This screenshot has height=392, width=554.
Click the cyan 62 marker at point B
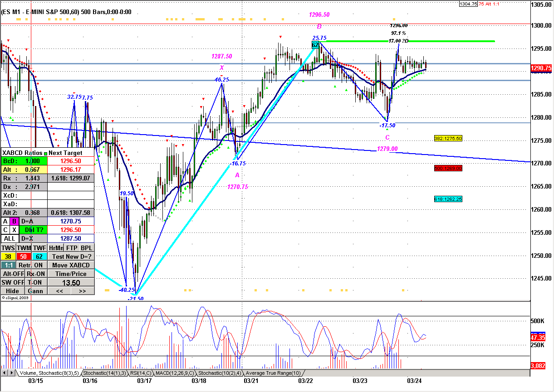point(315,45)
